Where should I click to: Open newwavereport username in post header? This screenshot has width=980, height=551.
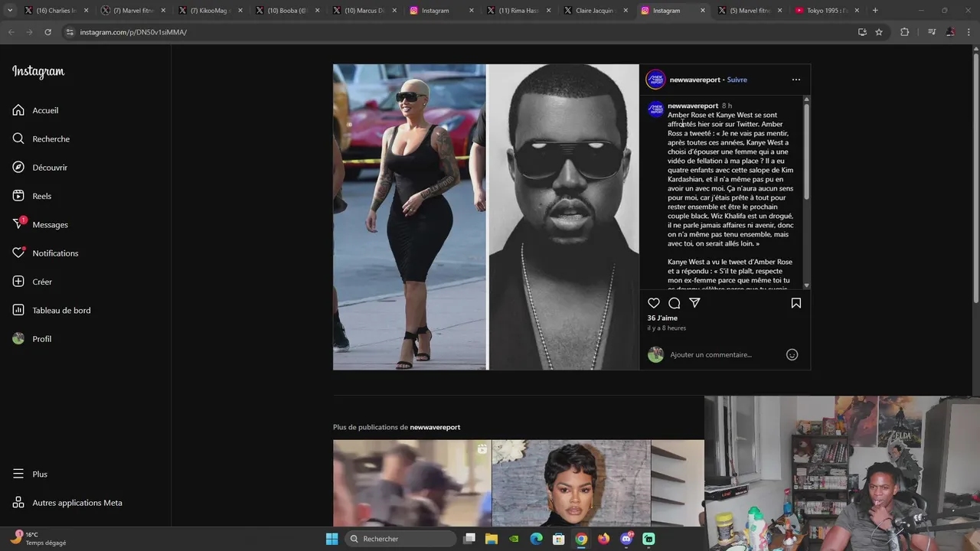coord(694,80)
